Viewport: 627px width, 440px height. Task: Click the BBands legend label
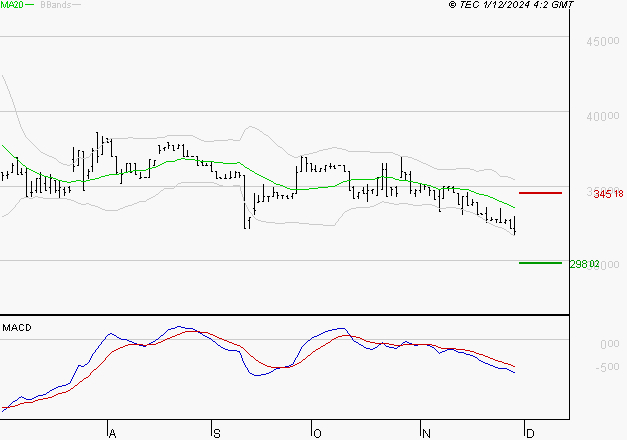tap(56, 5)
